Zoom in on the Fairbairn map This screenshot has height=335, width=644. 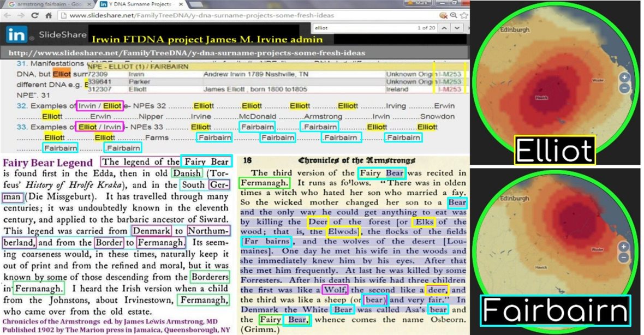[x=624, y=247]
